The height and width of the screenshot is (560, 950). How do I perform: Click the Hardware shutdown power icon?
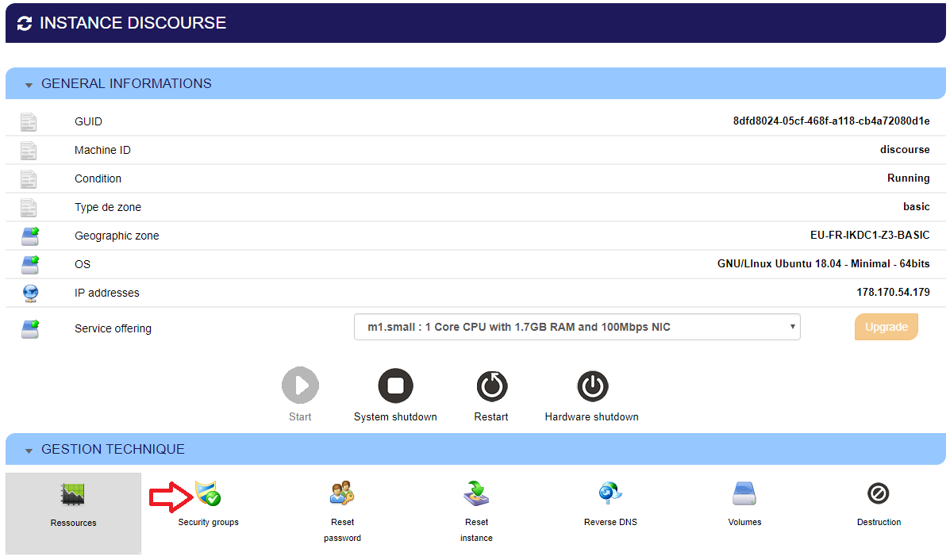(x=593, y=386)
